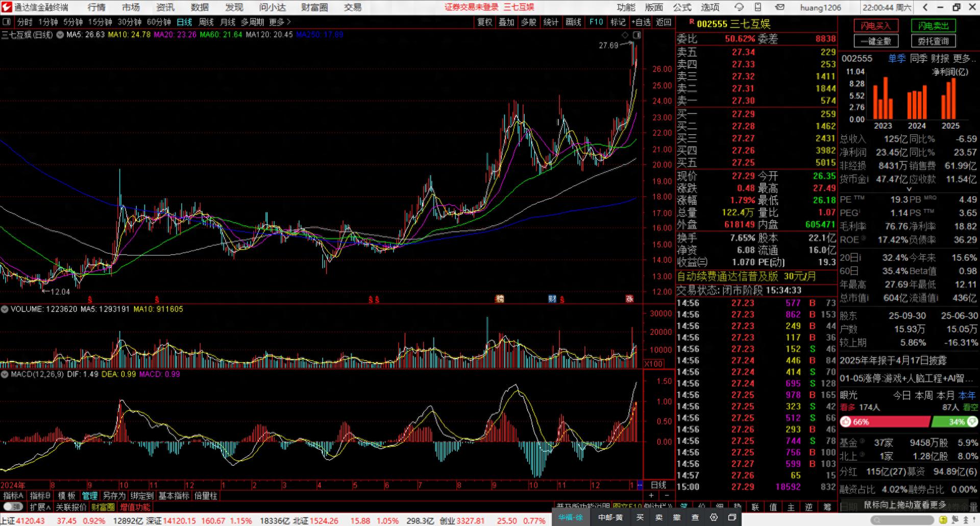
Task: Toggle the indicator circle beside 三七互娱(日线)
Action: click(60, 35)
